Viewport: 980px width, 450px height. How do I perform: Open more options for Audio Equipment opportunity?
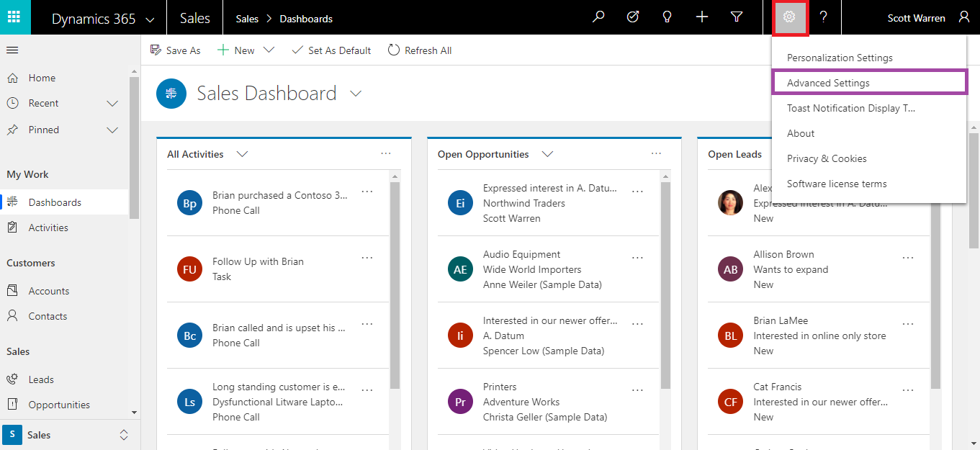click(x=637, y=258)
